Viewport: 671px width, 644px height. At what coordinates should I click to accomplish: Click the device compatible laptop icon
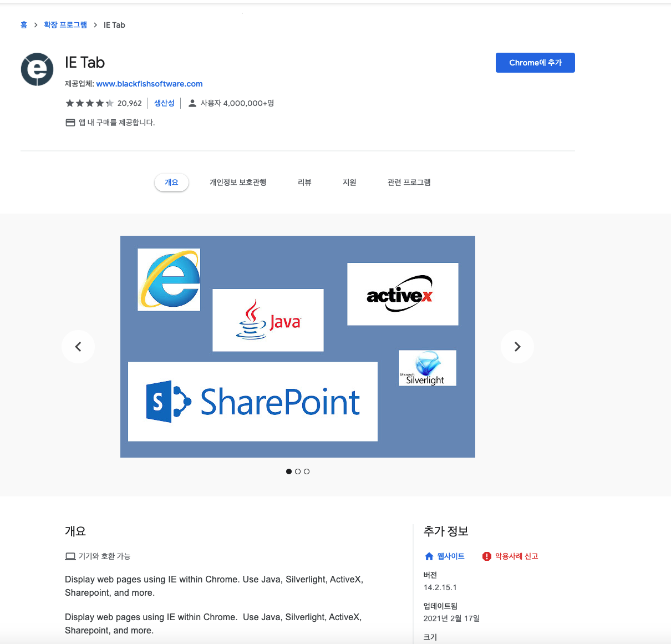(70, 556)
